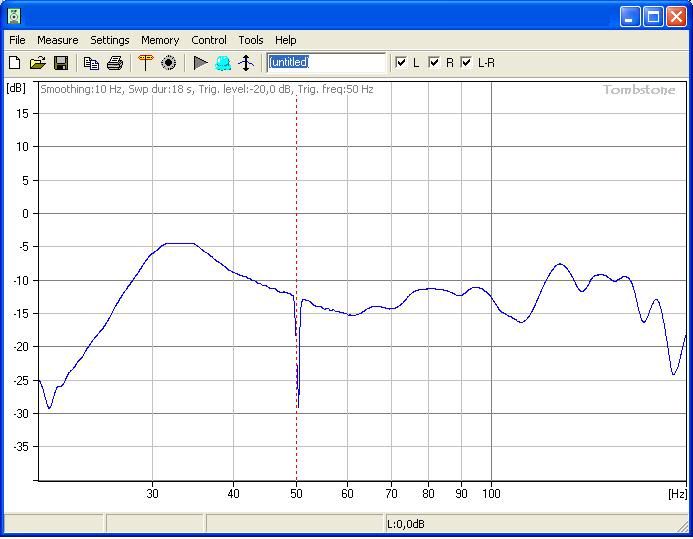
Task: Print the graph using the printer icon
Action: [115, 63]
